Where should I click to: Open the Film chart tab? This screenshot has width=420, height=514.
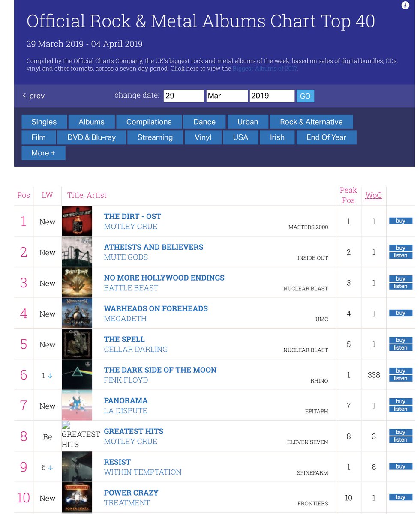(39, 137)
